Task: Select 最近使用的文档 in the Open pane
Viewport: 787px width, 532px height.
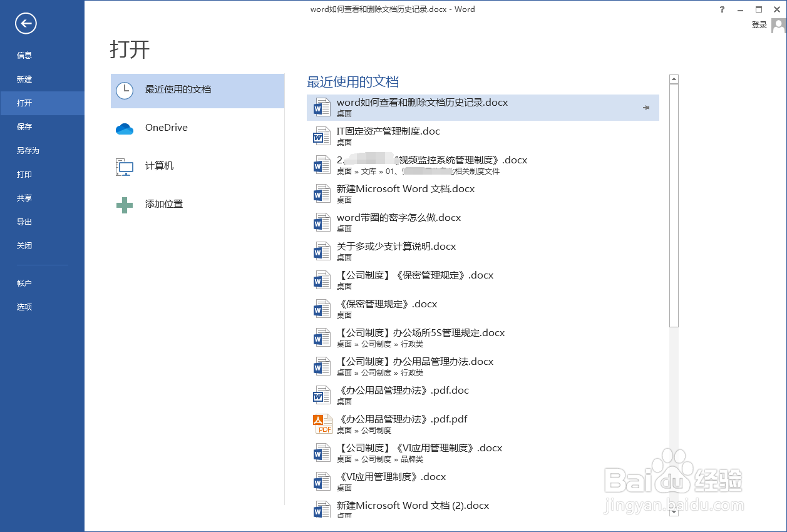Action: 182,91
